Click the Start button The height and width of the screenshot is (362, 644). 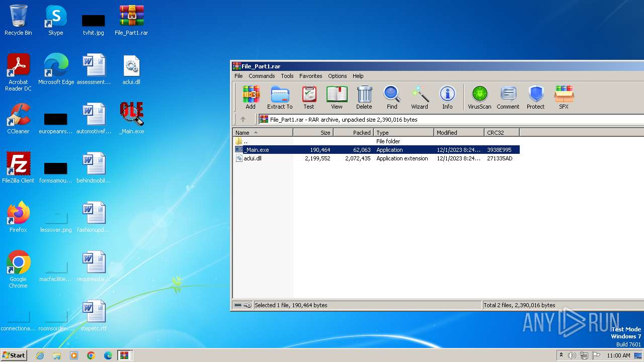click(14, 355)
